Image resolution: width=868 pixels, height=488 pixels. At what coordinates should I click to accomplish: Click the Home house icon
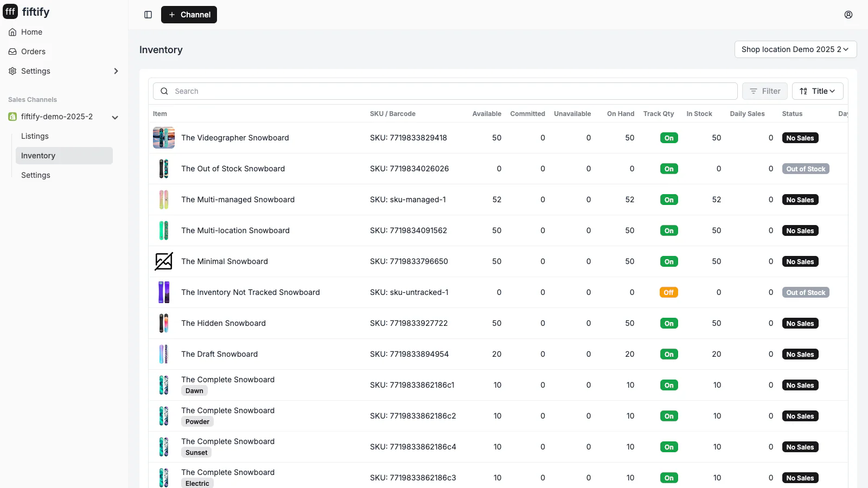[x=12, y=32]
